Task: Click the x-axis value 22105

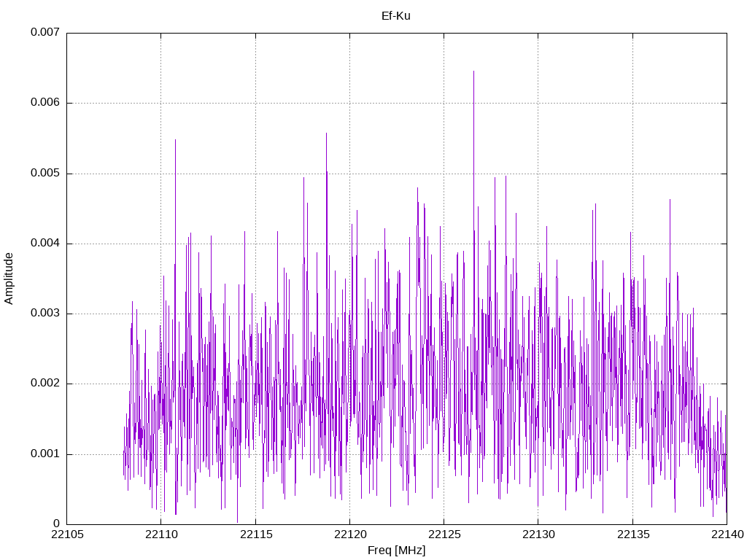Action: click(x=67, y=534)
